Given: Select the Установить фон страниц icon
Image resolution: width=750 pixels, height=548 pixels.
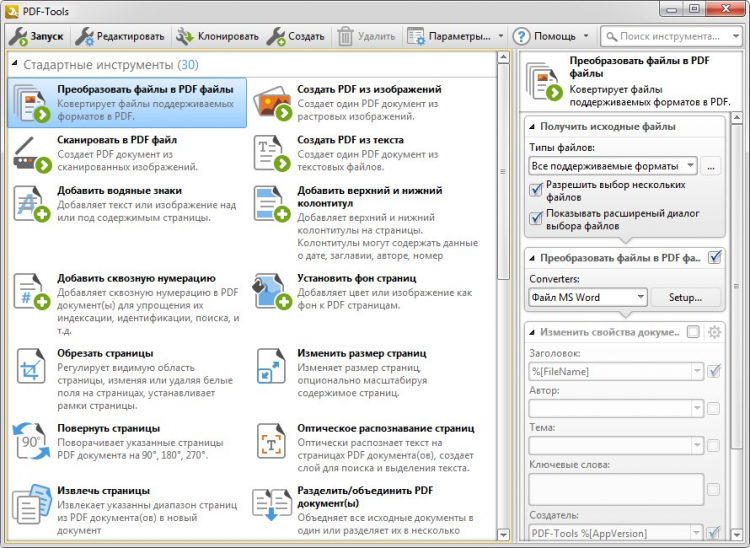Looking at the screenshot, I should point(272,291).
